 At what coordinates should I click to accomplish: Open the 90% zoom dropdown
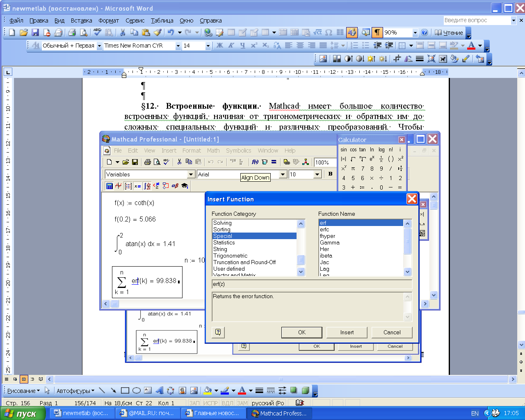click(x=415, y=33)
